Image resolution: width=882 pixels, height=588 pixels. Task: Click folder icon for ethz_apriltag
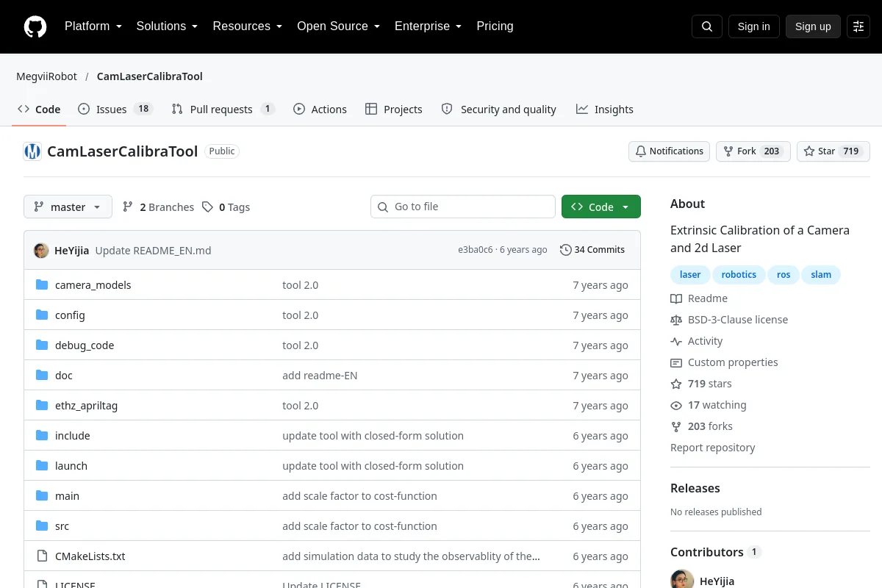(x=42, y=406)
